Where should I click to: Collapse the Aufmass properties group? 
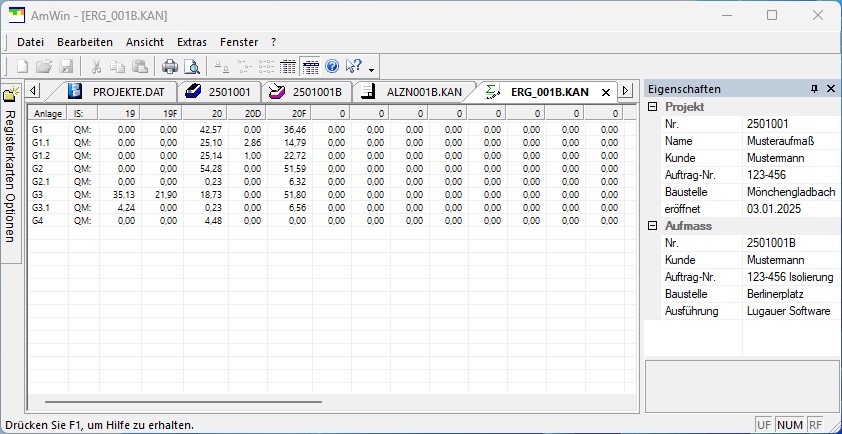click(652, 226)
